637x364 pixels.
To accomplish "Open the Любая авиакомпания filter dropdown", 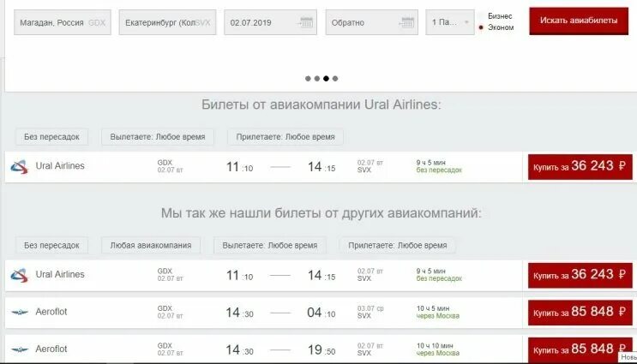I will (x=151, y=246).
